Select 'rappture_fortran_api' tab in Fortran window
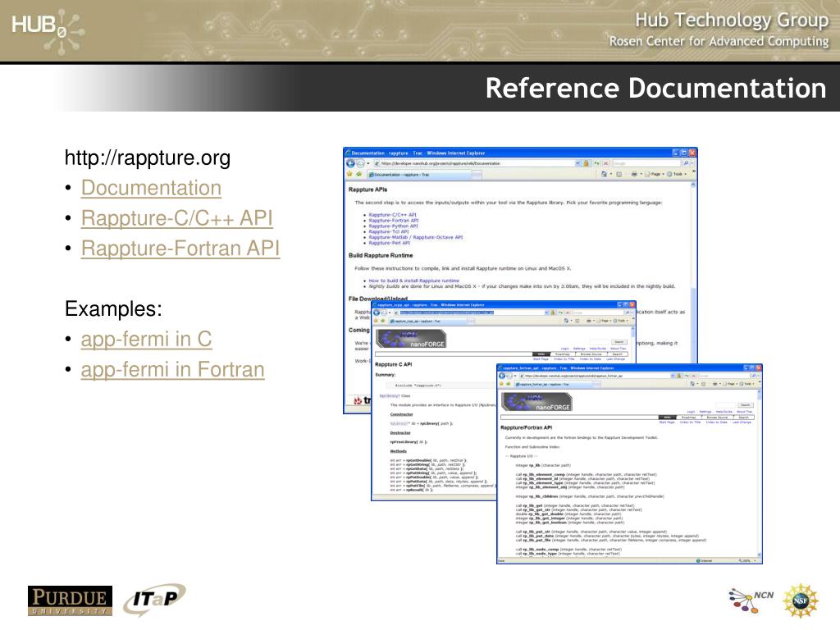Image resolution: width=840 pixels, height=630 pixels. tap(554, 385)
